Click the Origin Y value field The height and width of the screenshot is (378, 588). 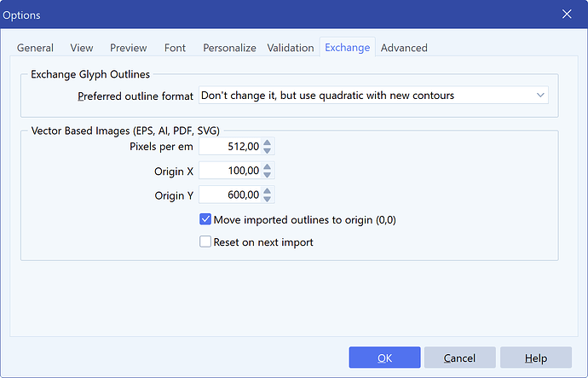point(230,195)
